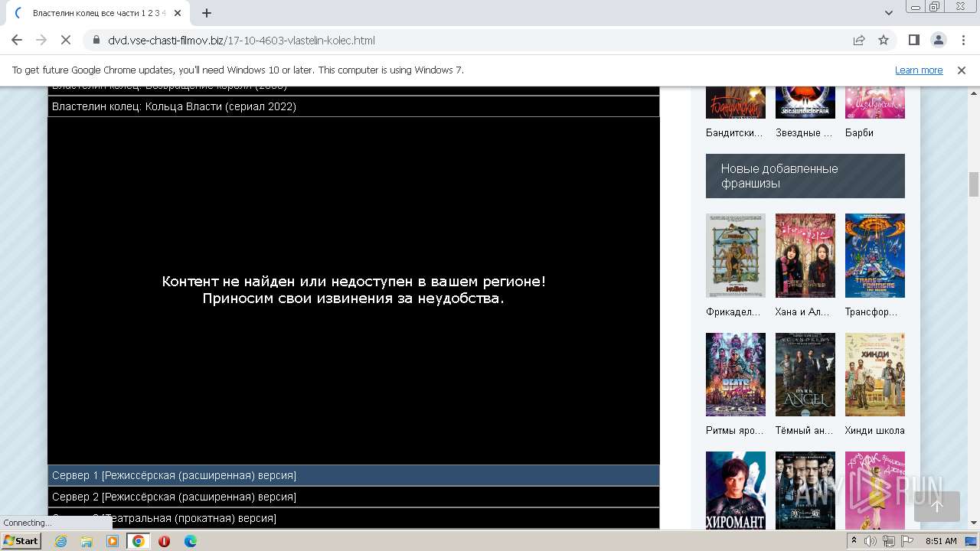Open the Learn more link
The width and height of the screenshot is (980, 551).
[x=919, y=70]
